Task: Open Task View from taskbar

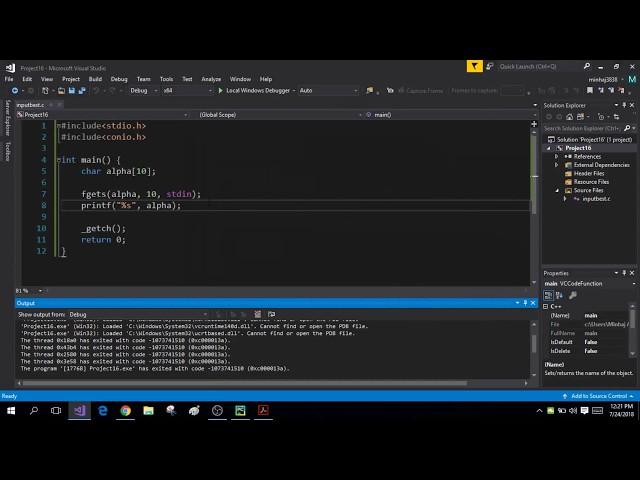Action: click(56, 411)
